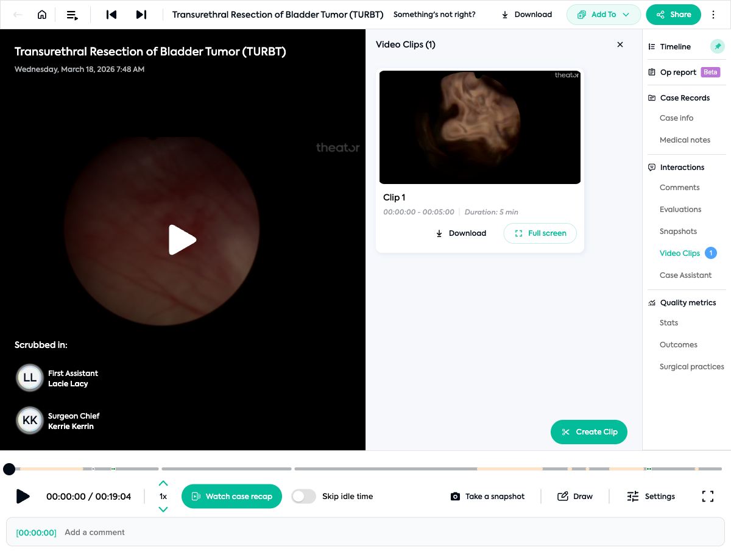Download Clip 1
The width and height of the screenshot is (731, 560).
[461, 233]
